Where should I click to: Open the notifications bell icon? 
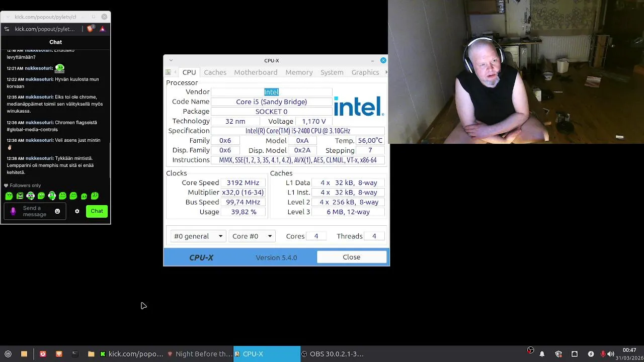[542, 354]
